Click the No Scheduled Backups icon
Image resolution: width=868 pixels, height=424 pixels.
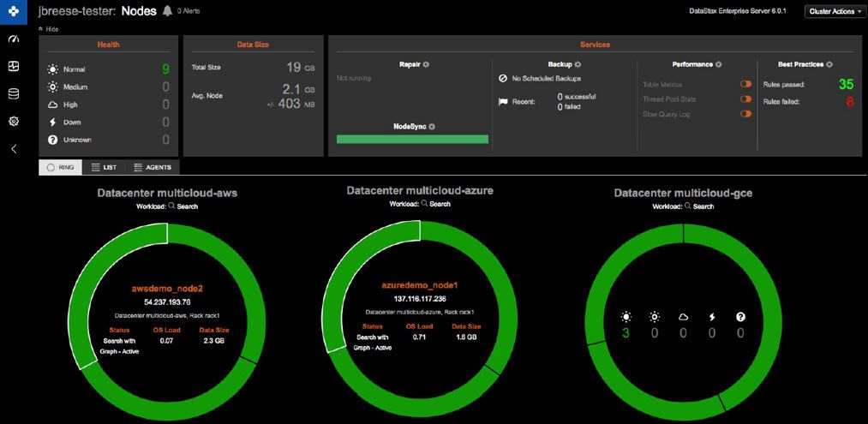coord(503,79)
